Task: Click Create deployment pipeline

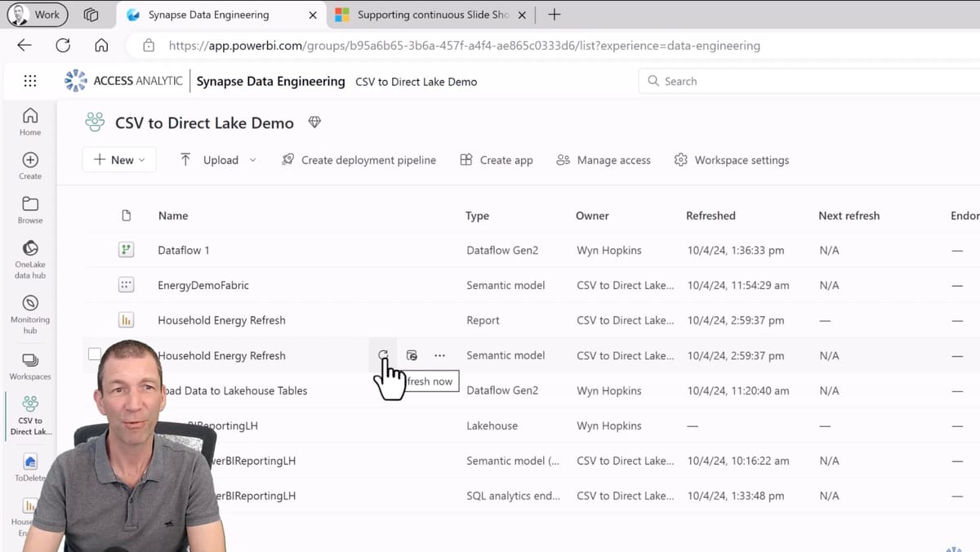Action: click(x=359, y=160)
